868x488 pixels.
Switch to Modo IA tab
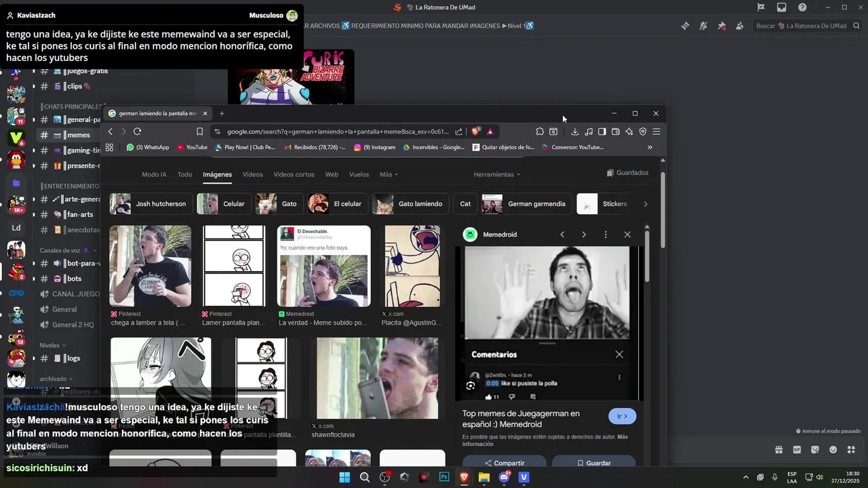point(154,174)
